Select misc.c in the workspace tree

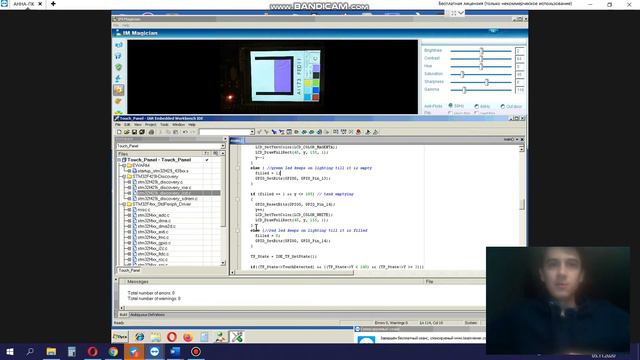click(x=144, y=209)
